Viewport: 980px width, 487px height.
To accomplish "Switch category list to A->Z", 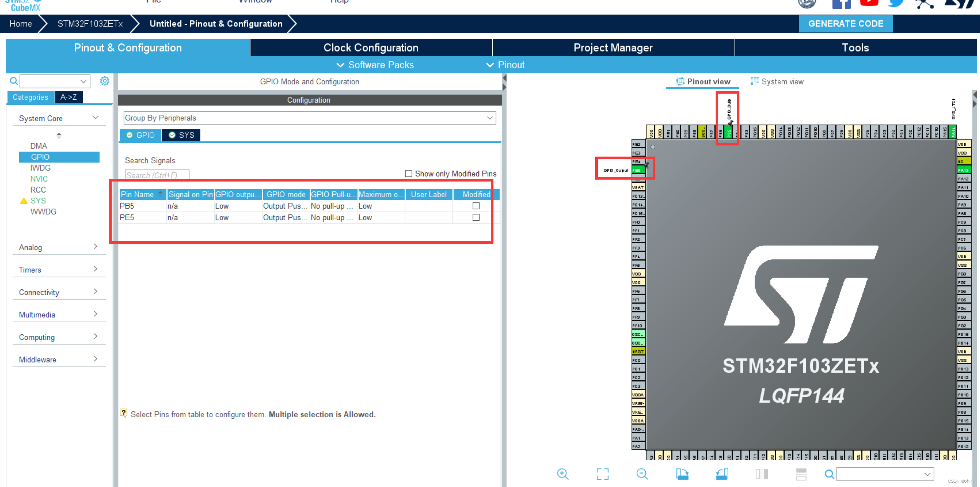I will click(x=68, y=97).
